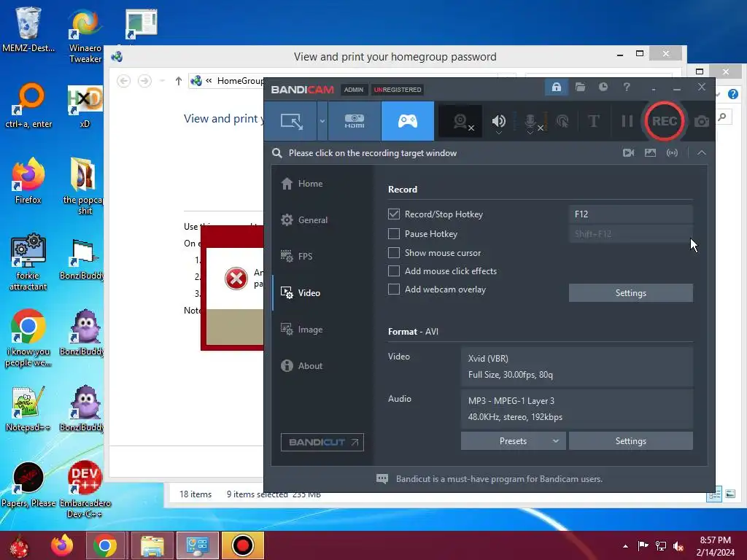Click the Xvid (VBR) video format box

[576, 367]
